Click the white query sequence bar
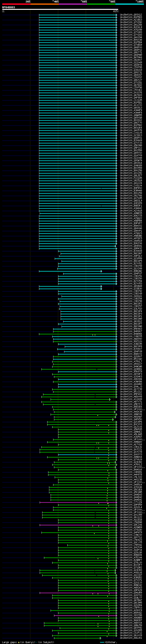Screen dimensions: 146x644 point(60,10)
